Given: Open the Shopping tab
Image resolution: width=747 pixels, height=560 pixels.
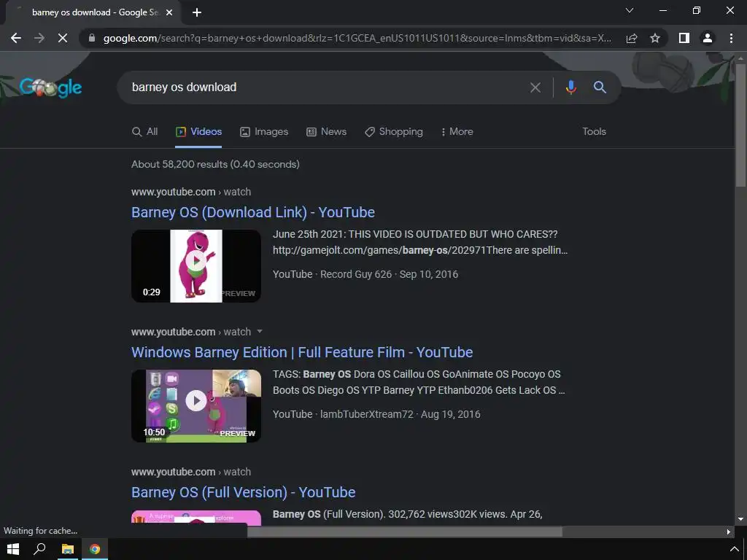Looking at the screenshot, I should click(x=394, y=131).
